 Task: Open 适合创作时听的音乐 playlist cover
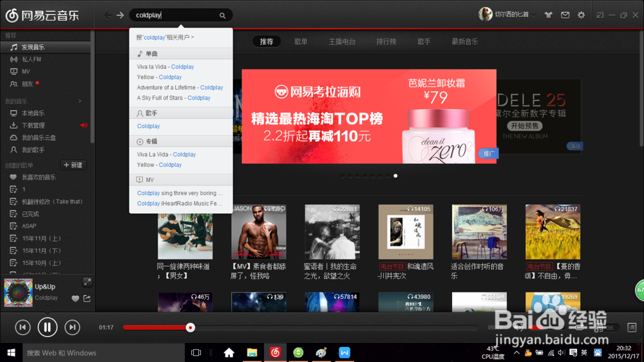tap(479, 232)
